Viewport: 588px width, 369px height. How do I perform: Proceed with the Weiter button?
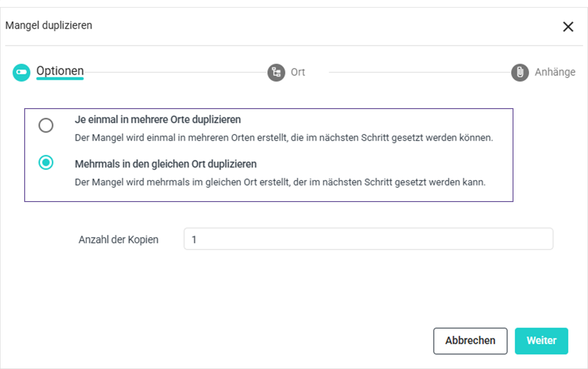pos(541,341)
